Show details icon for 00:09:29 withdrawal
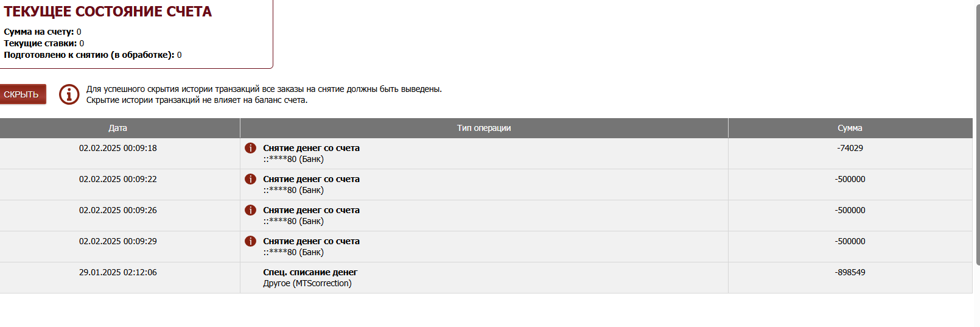The height and width of the screenshot is (327, 980). [x=250, y=241]
